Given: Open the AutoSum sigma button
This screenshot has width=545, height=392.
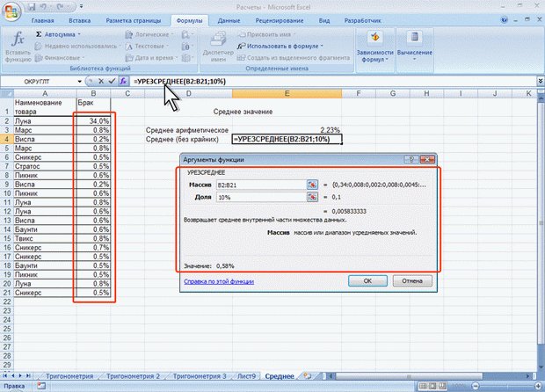Looking at the screenshot, I should pyautogui.click(x=58, y=34).
